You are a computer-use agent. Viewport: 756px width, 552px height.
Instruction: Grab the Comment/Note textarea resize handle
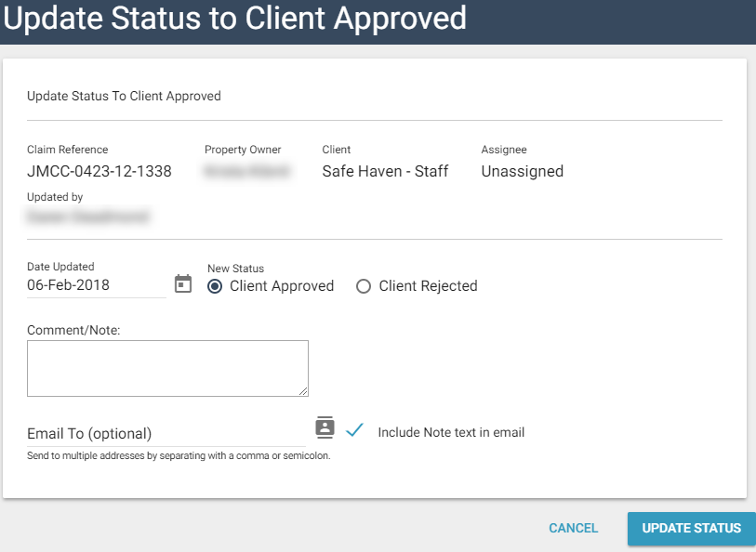[x=303, y=391]
